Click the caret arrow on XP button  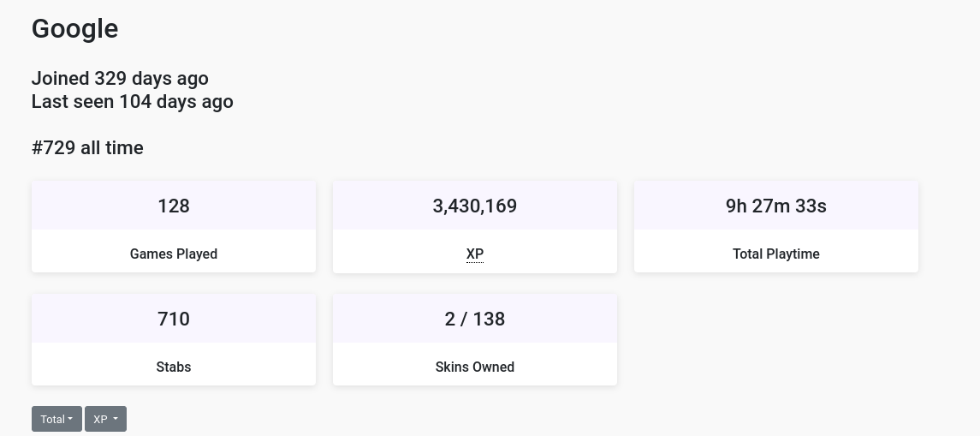coord(115,420)
